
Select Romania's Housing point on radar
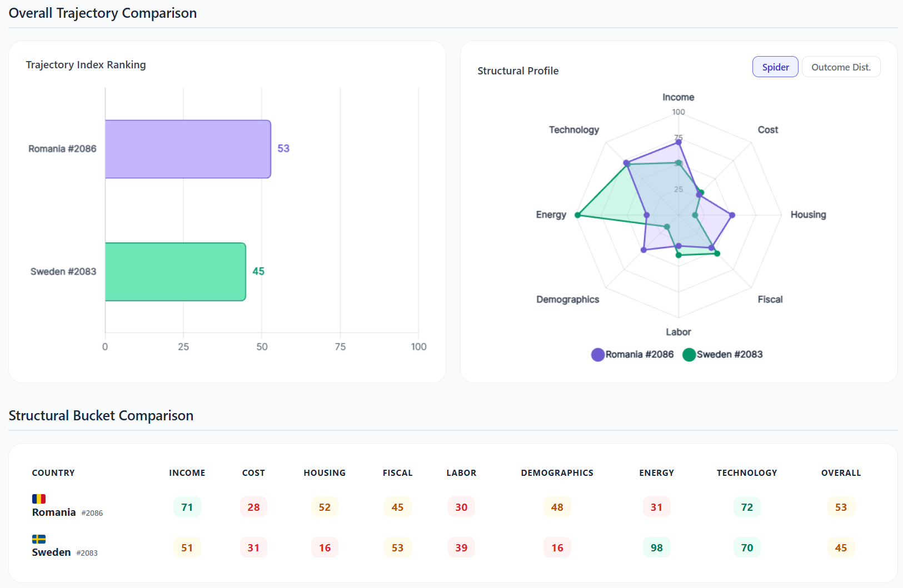(x=732, y=215)
